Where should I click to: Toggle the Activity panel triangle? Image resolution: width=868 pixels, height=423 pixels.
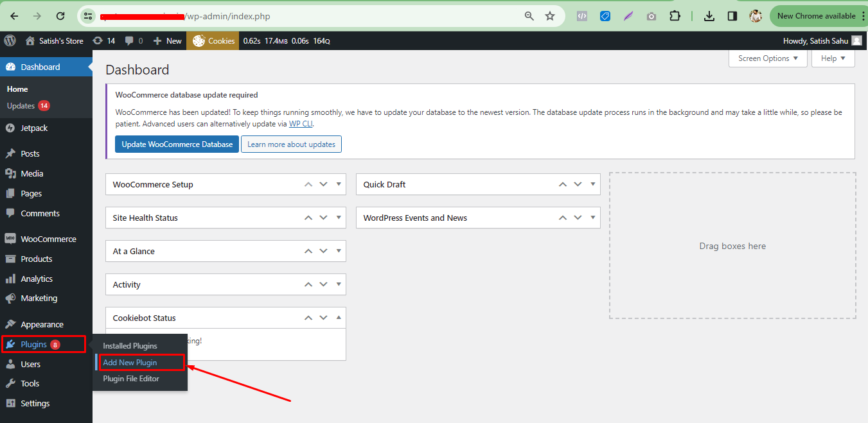point(339,284)
